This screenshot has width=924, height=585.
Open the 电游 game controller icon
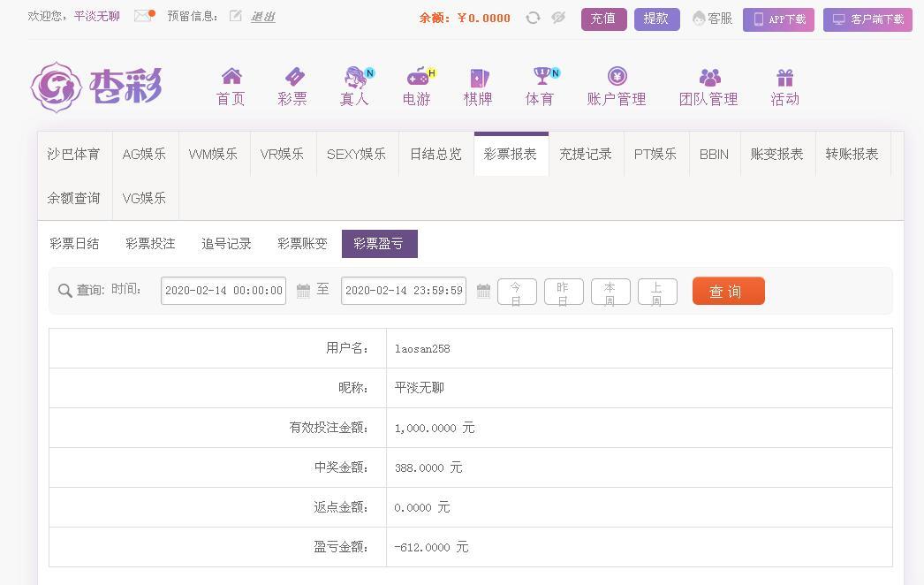click(416, 77)
